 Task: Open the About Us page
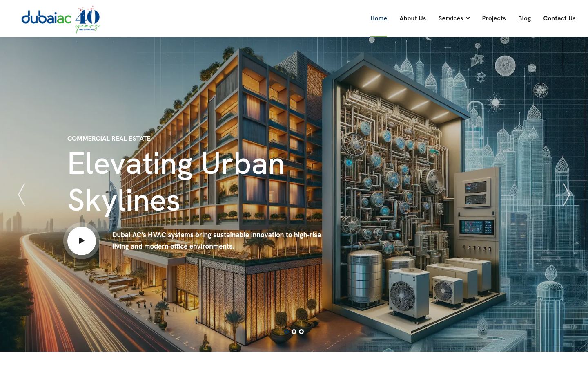pos(412,18)
